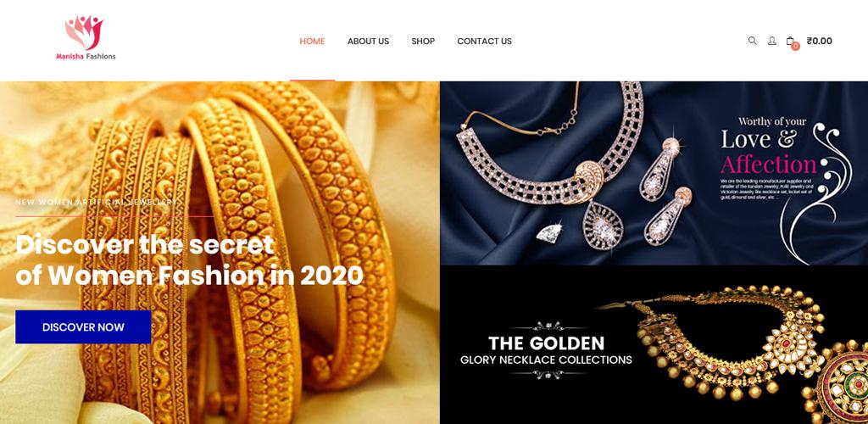View the ₹0.00 cart total
This screenshot has height=424, width=868.
820,41
